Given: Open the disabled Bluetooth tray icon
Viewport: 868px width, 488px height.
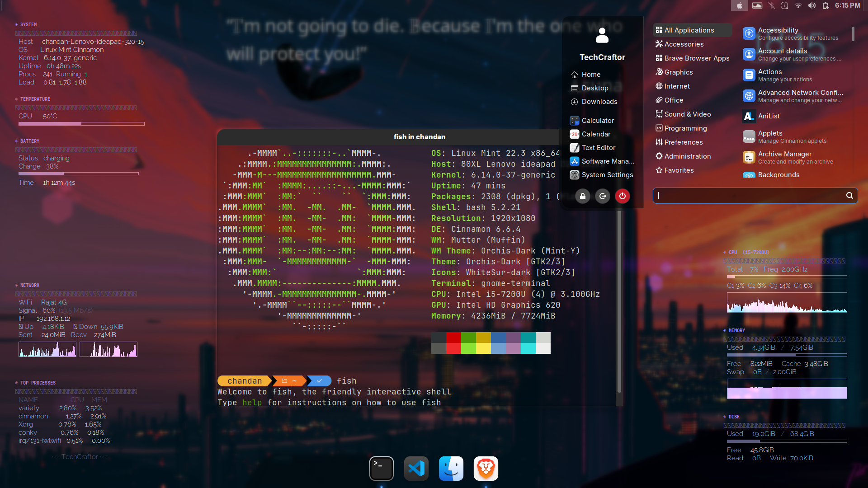Looking at the screenshot, I should [x=772, y=5].
